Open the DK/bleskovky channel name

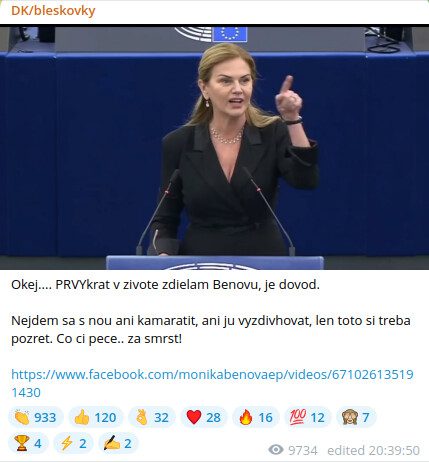click(53, 11)
